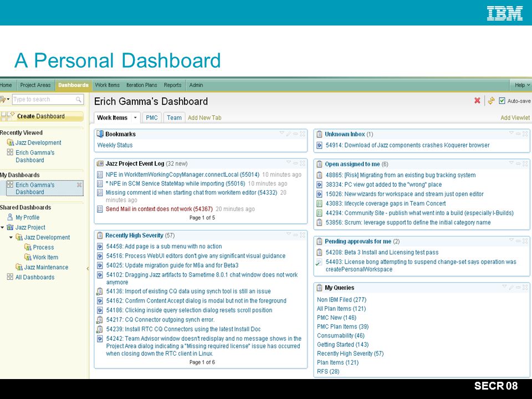Minimize the Bookmarks viewlet
The height and width of the screenshot is (399, 532).
(x=295, y=134)
